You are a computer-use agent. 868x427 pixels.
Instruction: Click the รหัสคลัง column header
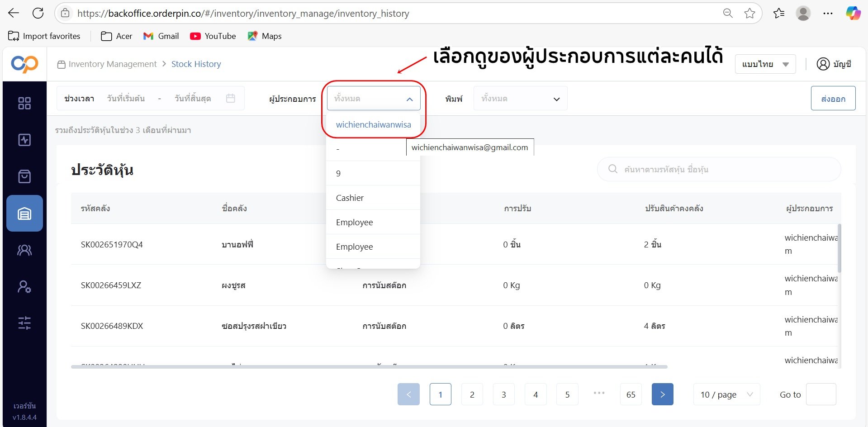95,209
